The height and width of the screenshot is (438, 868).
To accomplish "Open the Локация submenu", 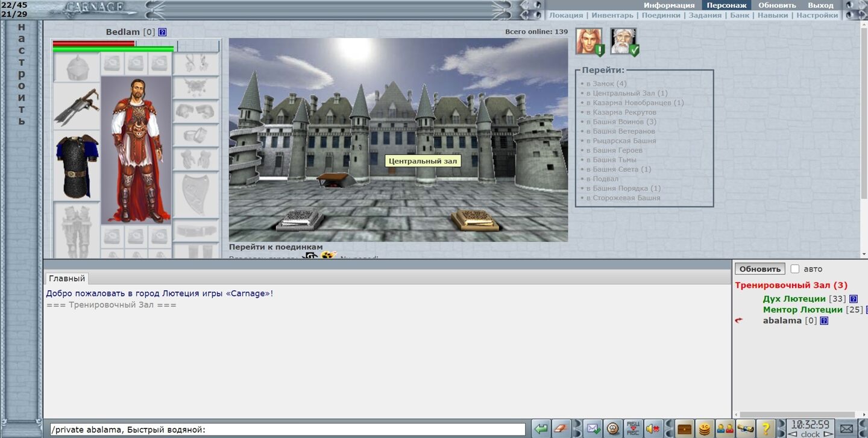I will pos(566,15).
